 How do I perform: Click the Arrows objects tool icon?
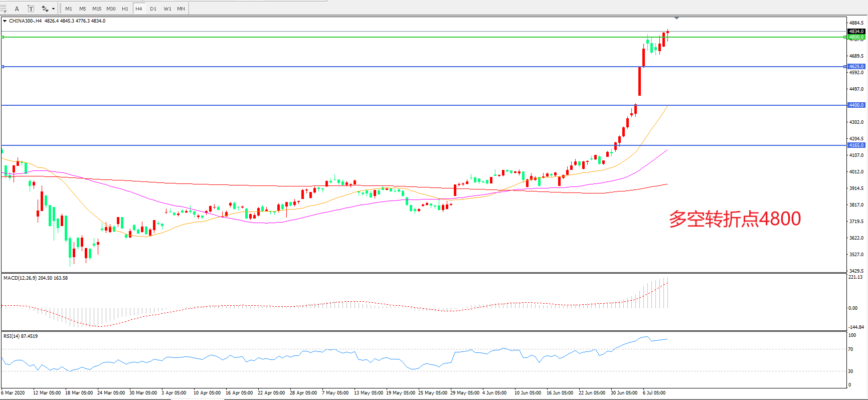45,9
